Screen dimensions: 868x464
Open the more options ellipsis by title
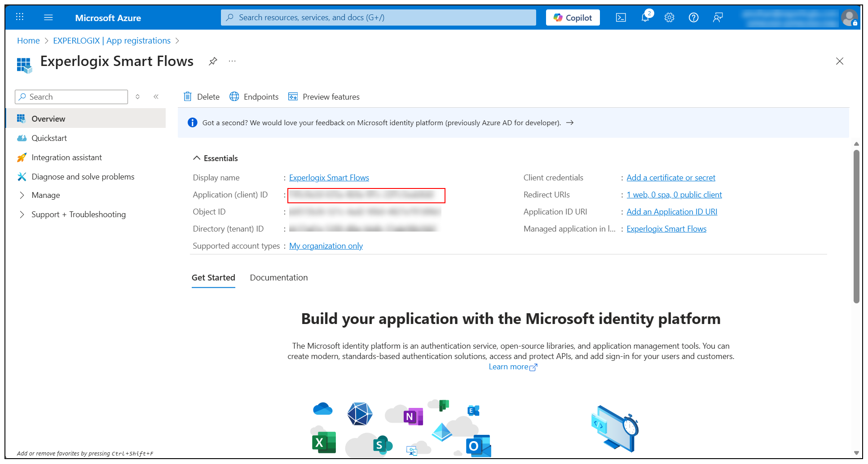tap(232, 61)
